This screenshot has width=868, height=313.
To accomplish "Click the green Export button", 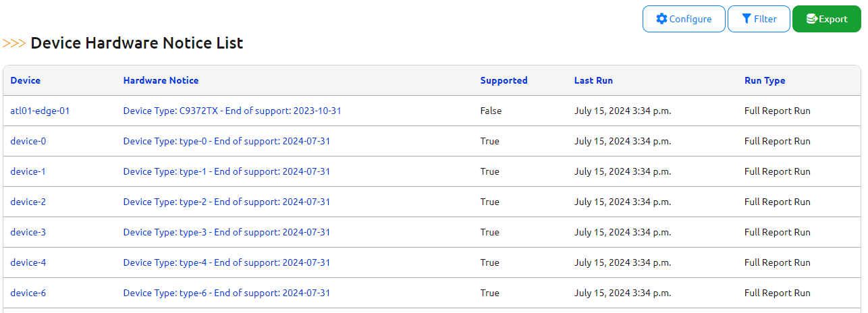I will coord(826,19).
